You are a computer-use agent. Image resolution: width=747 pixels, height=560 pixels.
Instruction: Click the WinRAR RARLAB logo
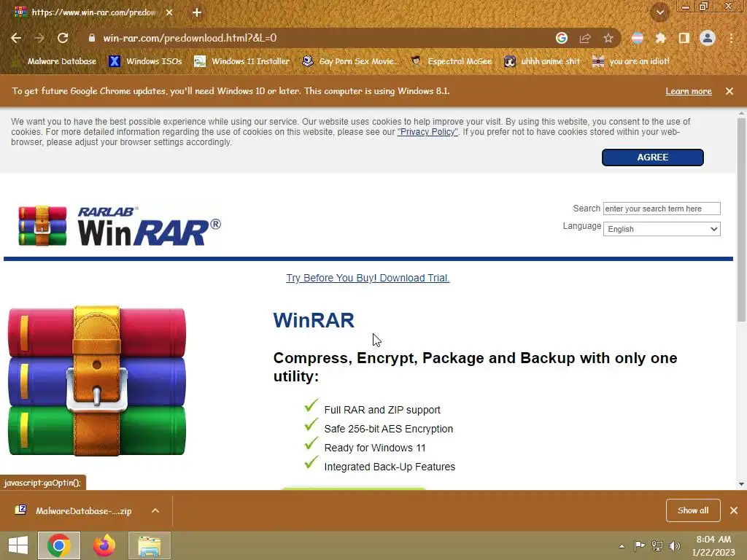(x=119, y=226)
